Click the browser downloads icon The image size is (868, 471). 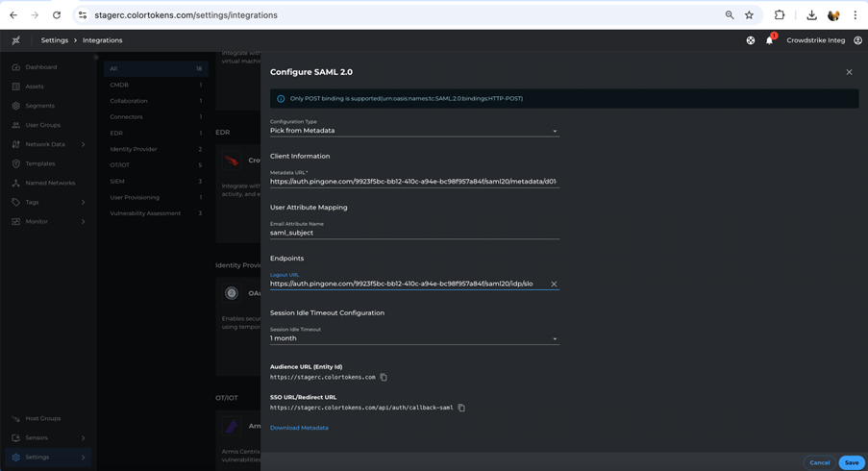pos(811,15)
